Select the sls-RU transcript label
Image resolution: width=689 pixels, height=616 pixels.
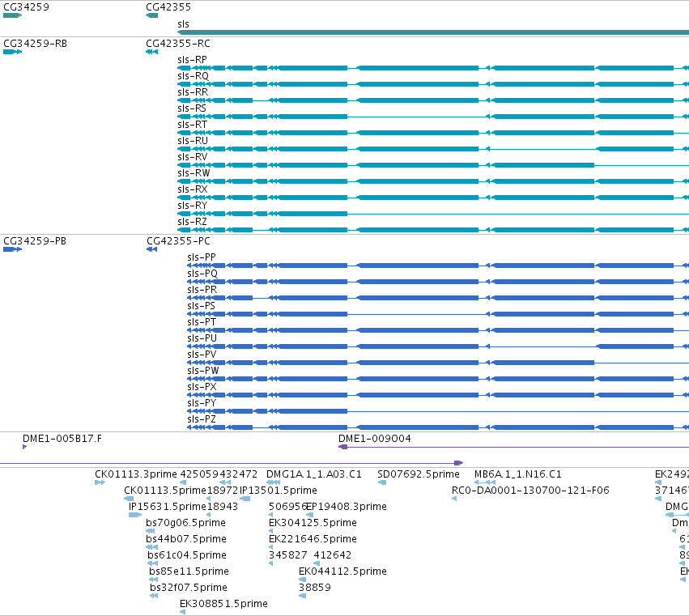click(x=193, y=141)
